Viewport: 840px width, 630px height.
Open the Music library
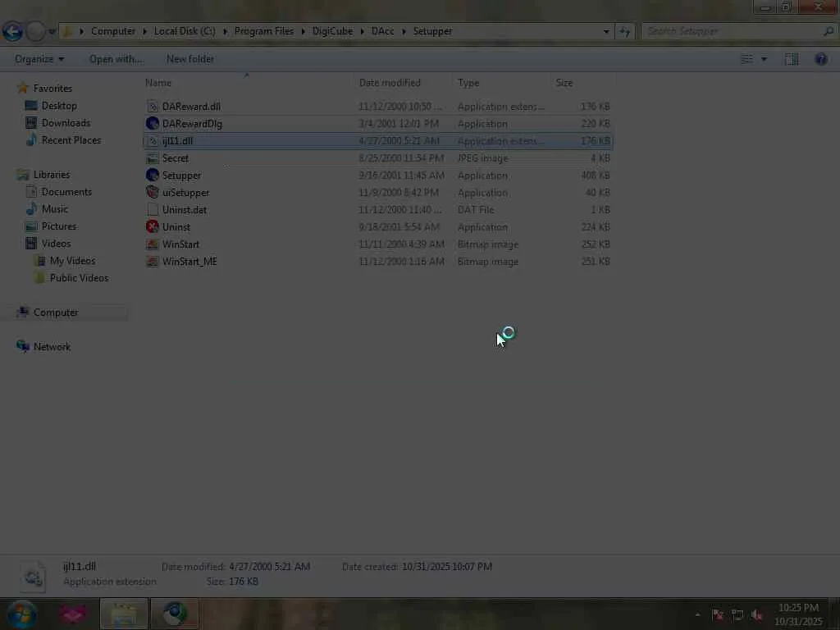point(55,209)
